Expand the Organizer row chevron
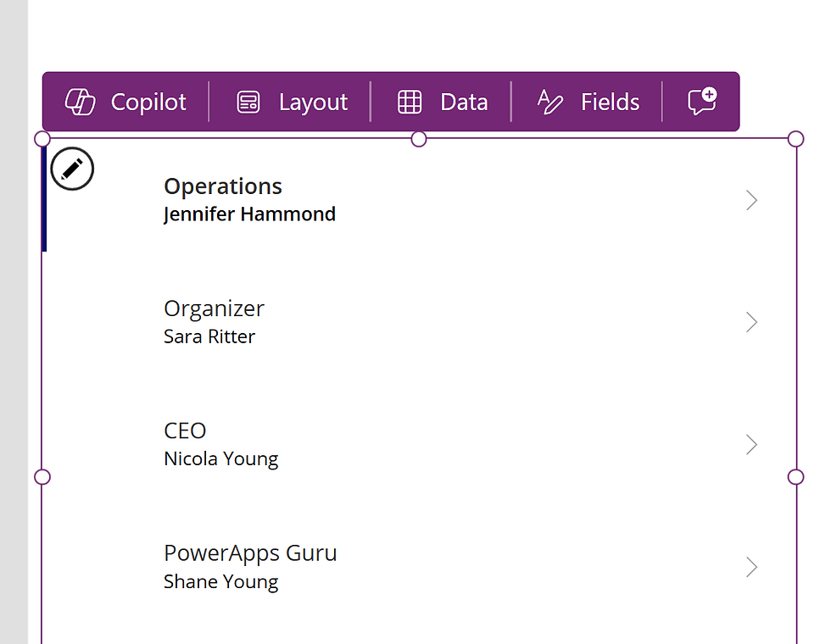Image resolution: width=831 pixels, height=644 pixels. click(x=751, y=322)
